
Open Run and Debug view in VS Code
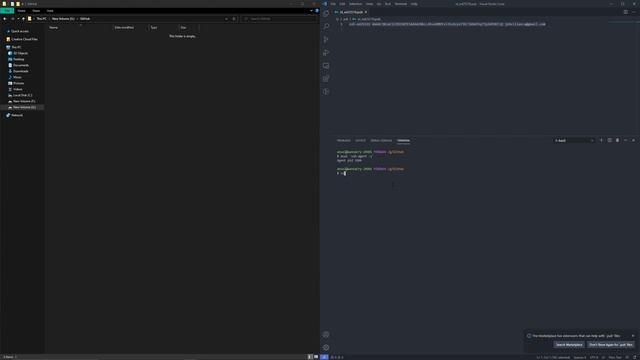coord(326,53)
